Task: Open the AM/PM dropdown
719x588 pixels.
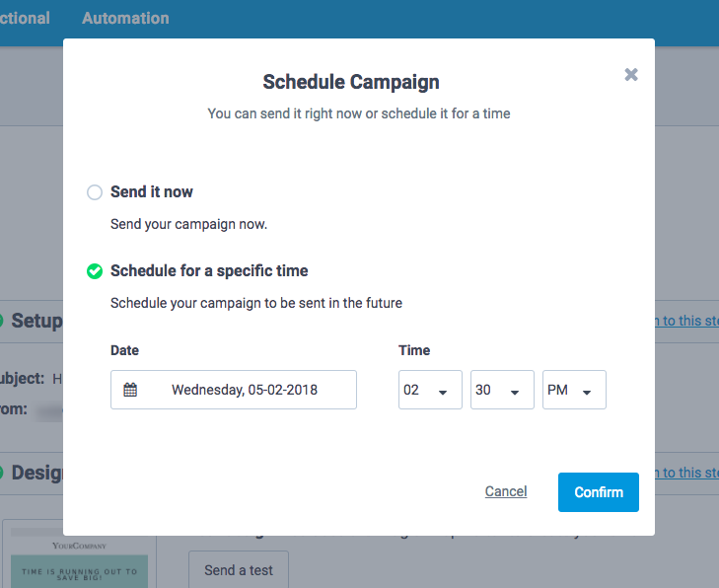Action: [x=574, y=390]
